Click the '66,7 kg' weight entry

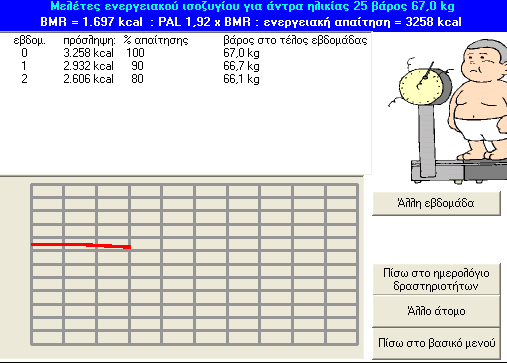[x=241, y=66]
